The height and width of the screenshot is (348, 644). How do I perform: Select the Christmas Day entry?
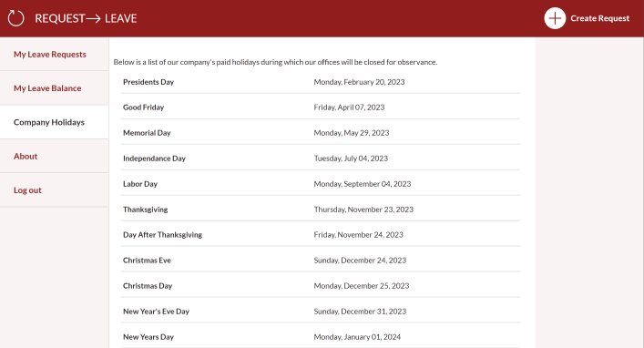click(321, 285)
